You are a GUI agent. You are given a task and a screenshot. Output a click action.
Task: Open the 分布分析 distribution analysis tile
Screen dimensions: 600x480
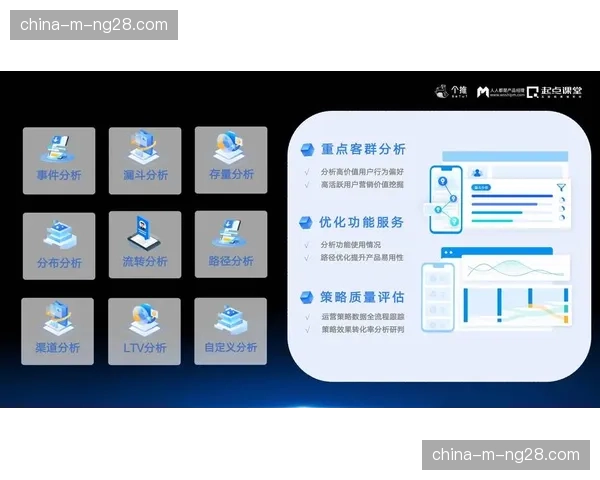click(59, 245)
